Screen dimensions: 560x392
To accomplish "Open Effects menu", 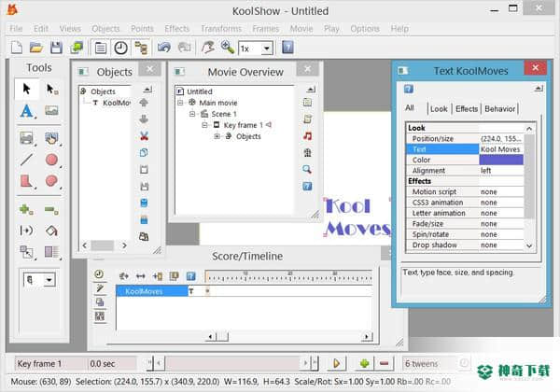I will click(x=177, y=29).
